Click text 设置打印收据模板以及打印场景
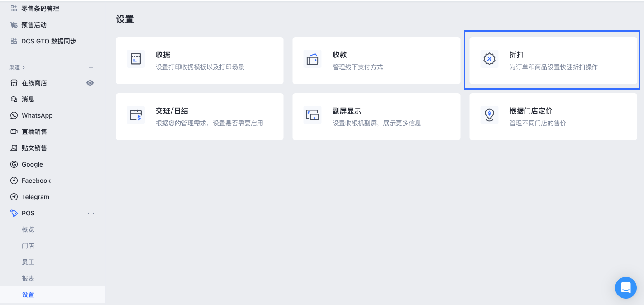644x305 pixels. 200,67
